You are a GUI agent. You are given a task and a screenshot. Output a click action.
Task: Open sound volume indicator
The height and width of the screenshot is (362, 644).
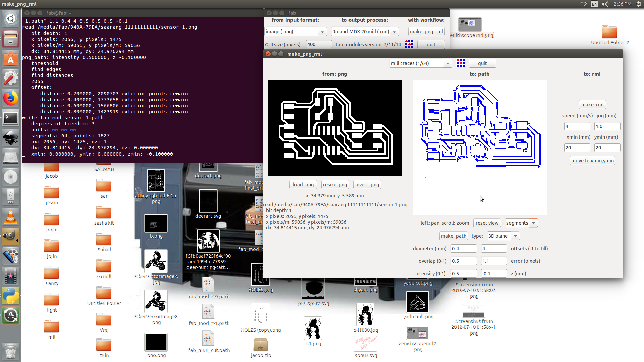pyautogui.click(x=605, y=4)
